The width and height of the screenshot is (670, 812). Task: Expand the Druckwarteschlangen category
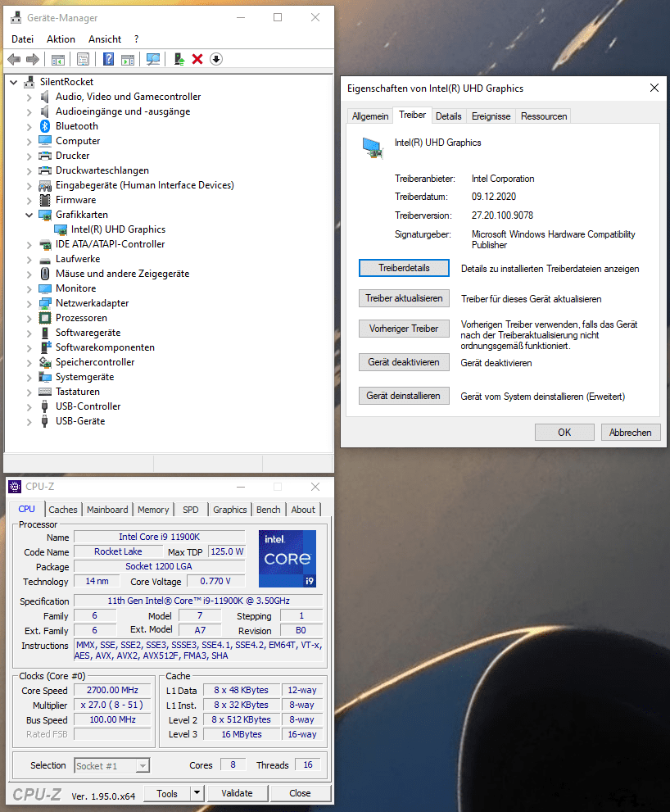coord(29,170)
